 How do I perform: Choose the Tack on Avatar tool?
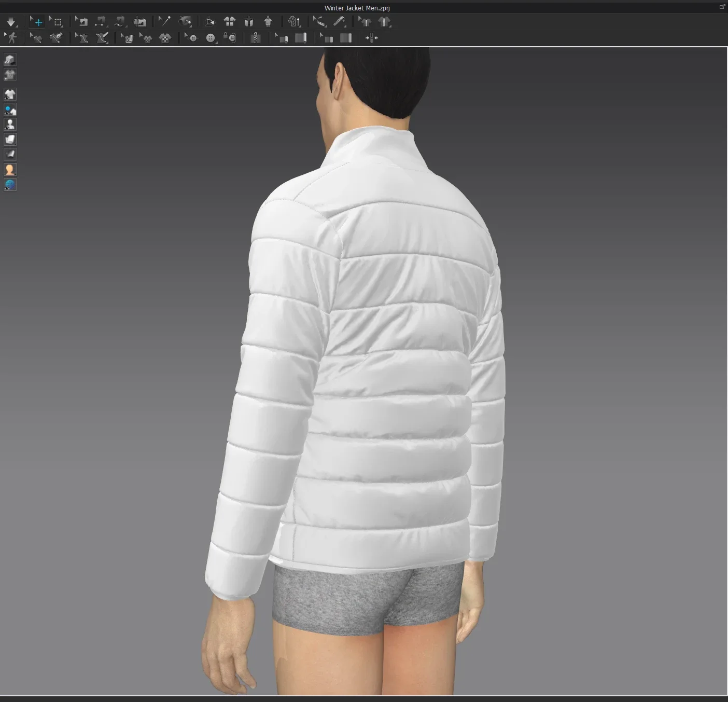click(185, 22)
